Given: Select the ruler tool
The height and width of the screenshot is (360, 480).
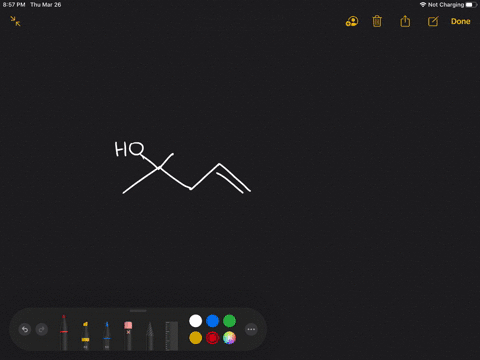Looking at the screenshot, I should click(172, 336).
